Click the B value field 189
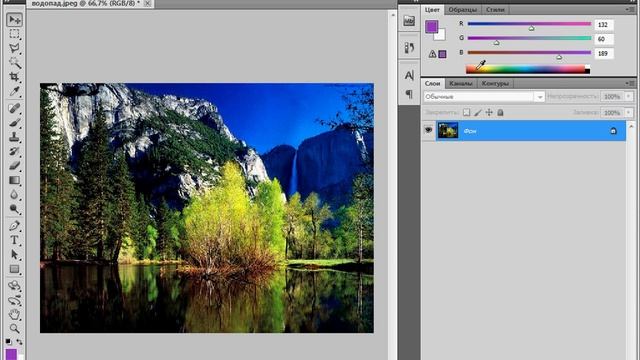Viewport: 640px width, 360px height. point(604,53)
